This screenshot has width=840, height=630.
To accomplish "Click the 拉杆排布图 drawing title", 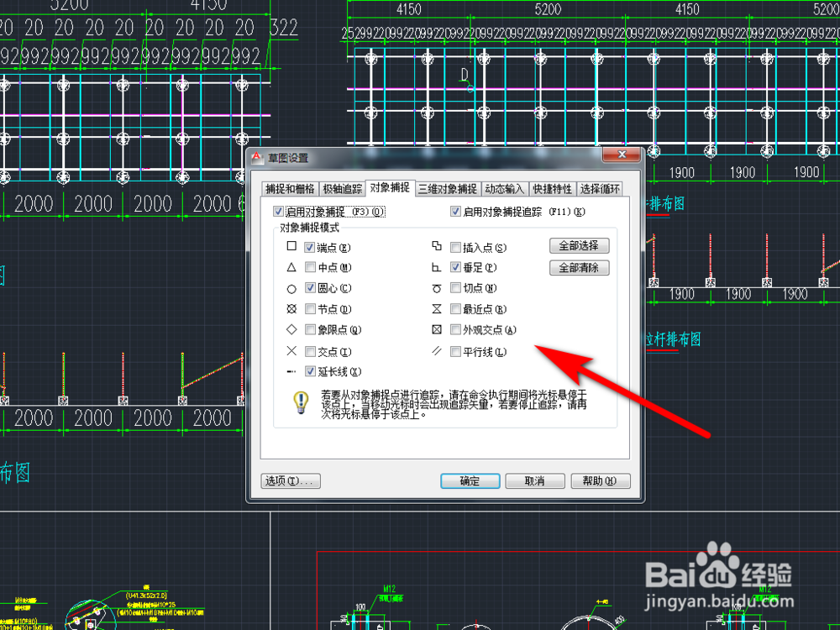I will tap(672, 339).
